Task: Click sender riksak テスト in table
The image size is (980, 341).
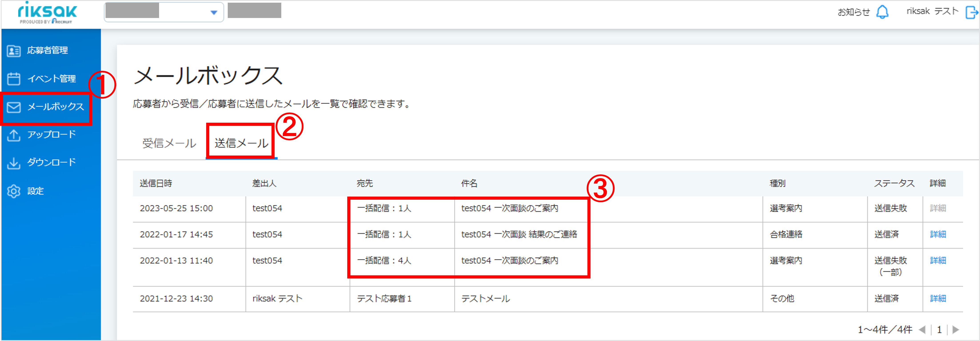Action: click(277, 298)
